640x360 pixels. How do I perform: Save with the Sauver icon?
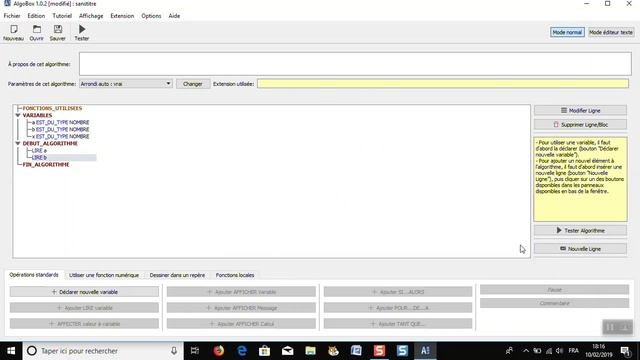coord(58,33)
